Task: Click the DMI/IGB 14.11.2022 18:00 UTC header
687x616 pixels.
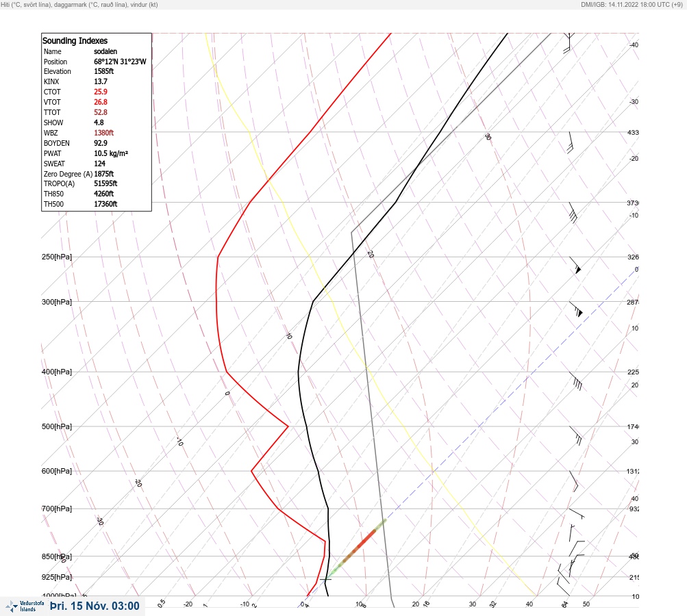Action: 632,4
